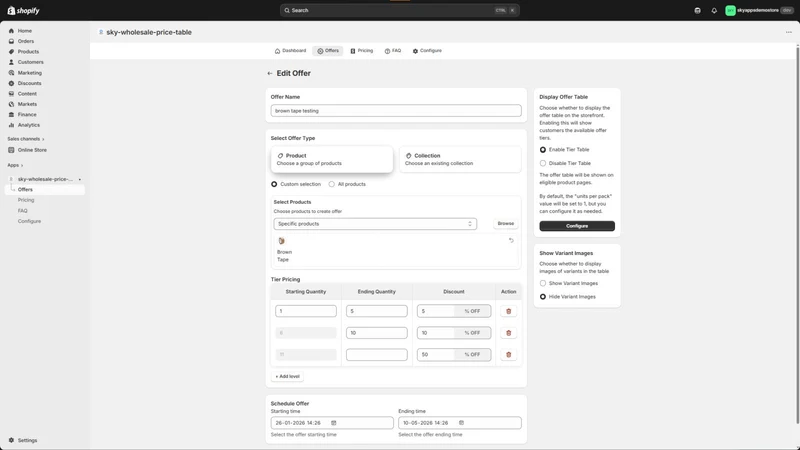
Task: Switch to the FAQ tab
Action: [393, 51]
